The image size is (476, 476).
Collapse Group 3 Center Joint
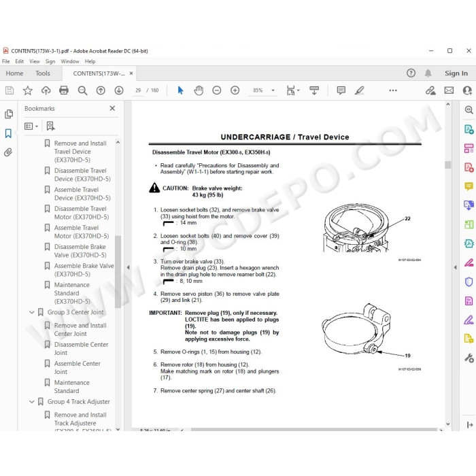point(31,312)
